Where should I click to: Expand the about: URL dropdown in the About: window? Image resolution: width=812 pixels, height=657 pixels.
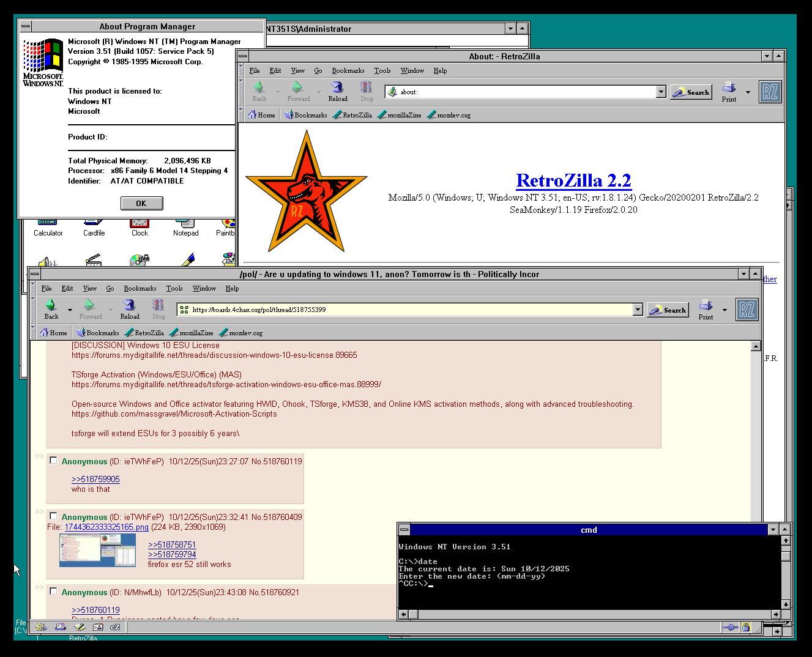(661, 92)
